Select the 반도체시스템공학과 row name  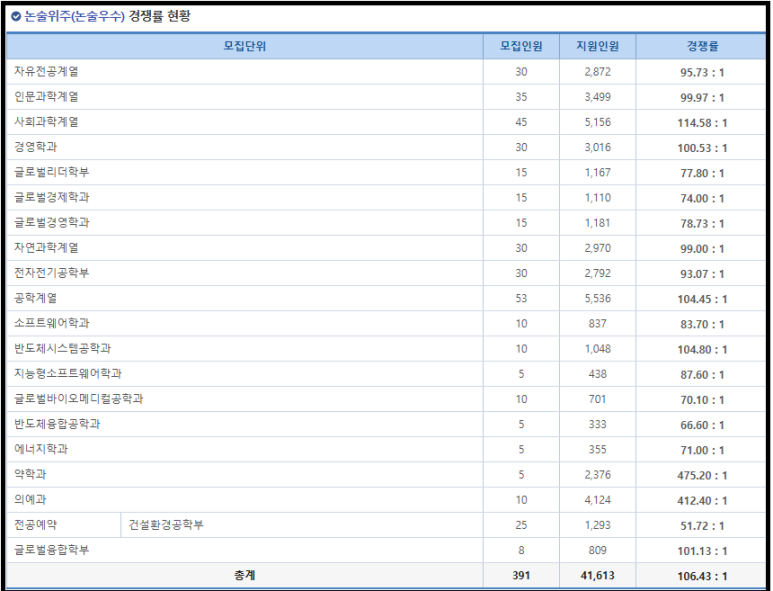pos(62,348)
